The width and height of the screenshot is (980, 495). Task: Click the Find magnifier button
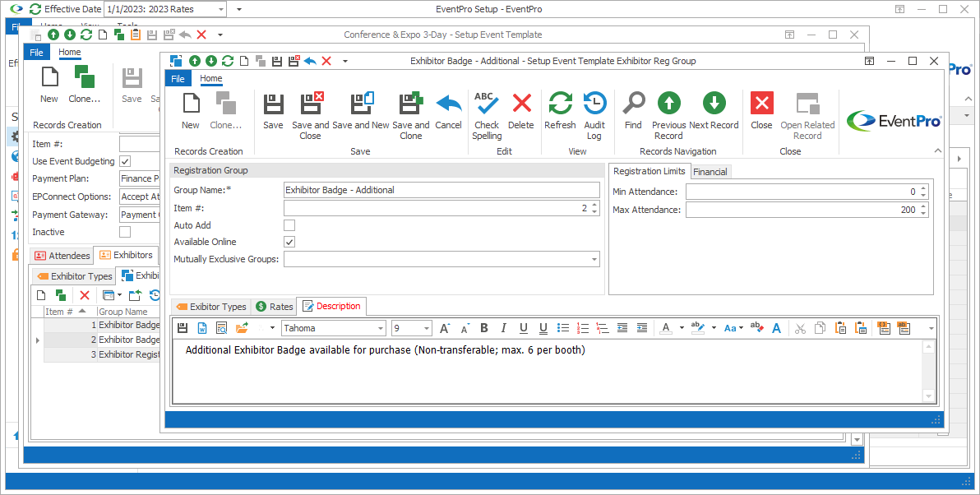click(633, 111)
